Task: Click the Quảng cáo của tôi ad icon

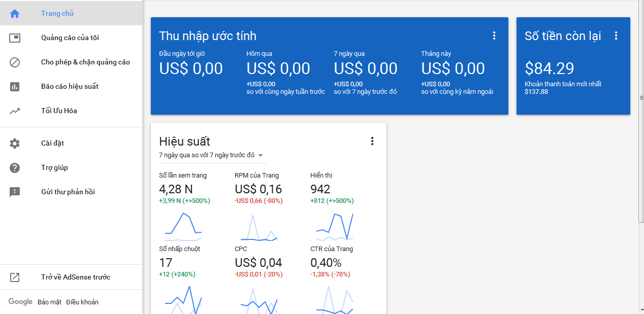Action: (15, 38)
